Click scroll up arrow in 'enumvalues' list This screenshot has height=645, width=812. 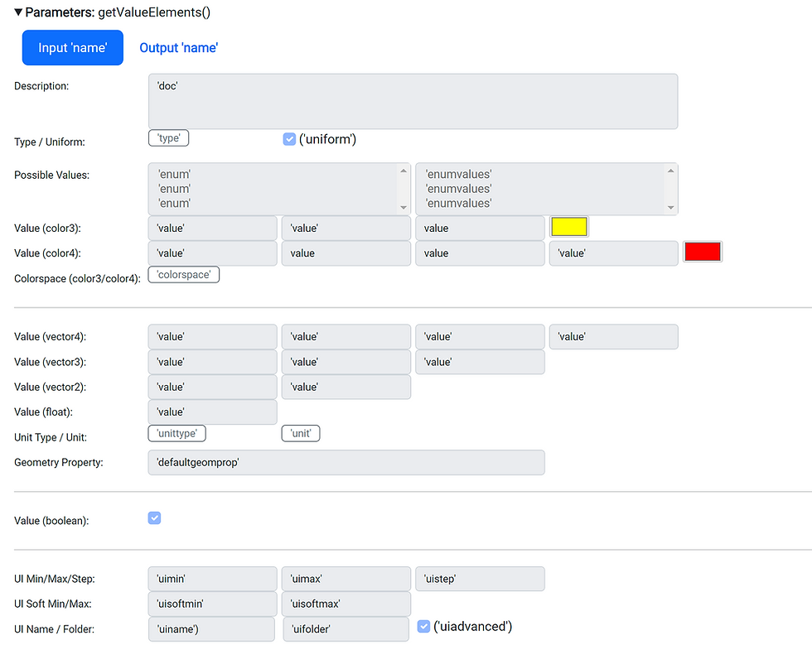[x=670, y=171]
